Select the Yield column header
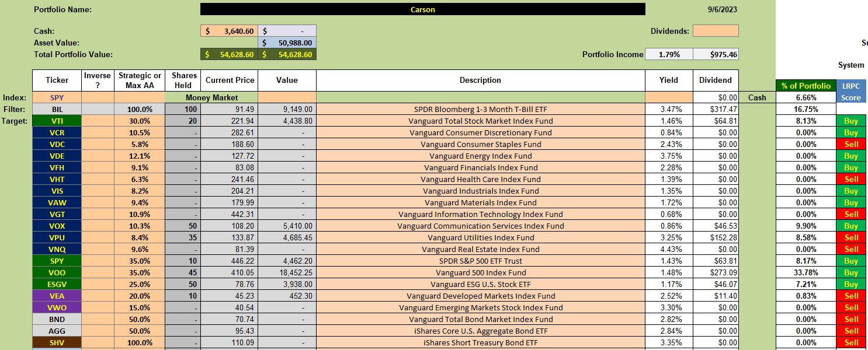 669,80
